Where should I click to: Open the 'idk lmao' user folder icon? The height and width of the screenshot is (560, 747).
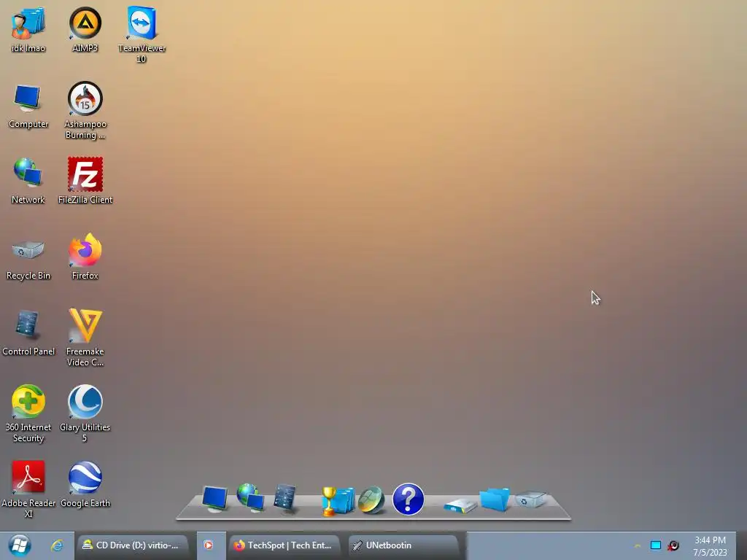pyautogui.click(x=28, y=29)
